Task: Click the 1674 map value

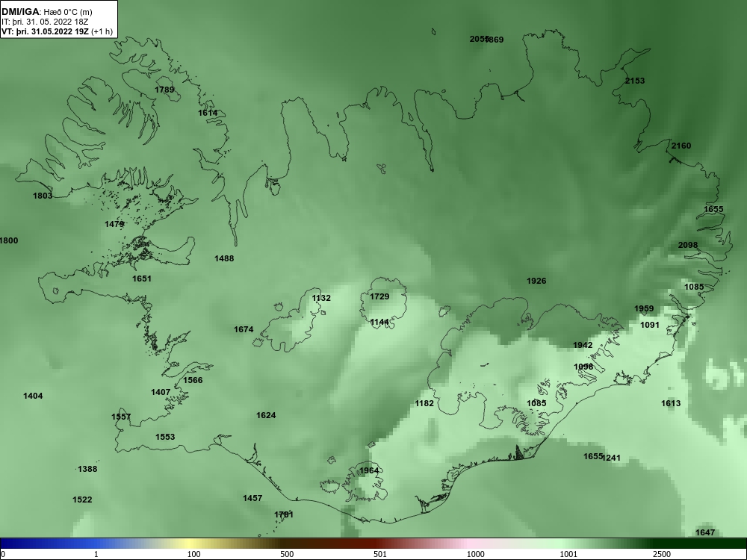Action: [x=244, y=329]
